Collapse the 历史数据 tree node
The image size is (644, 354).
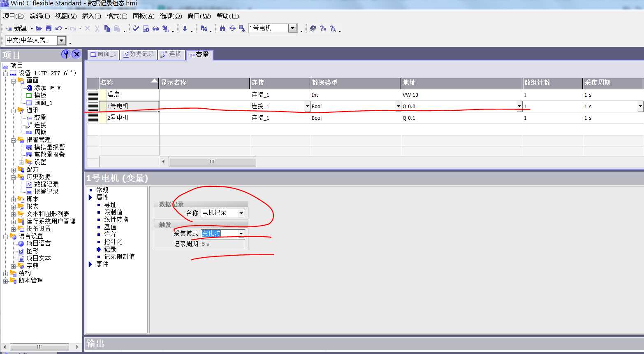pos(14,177)
